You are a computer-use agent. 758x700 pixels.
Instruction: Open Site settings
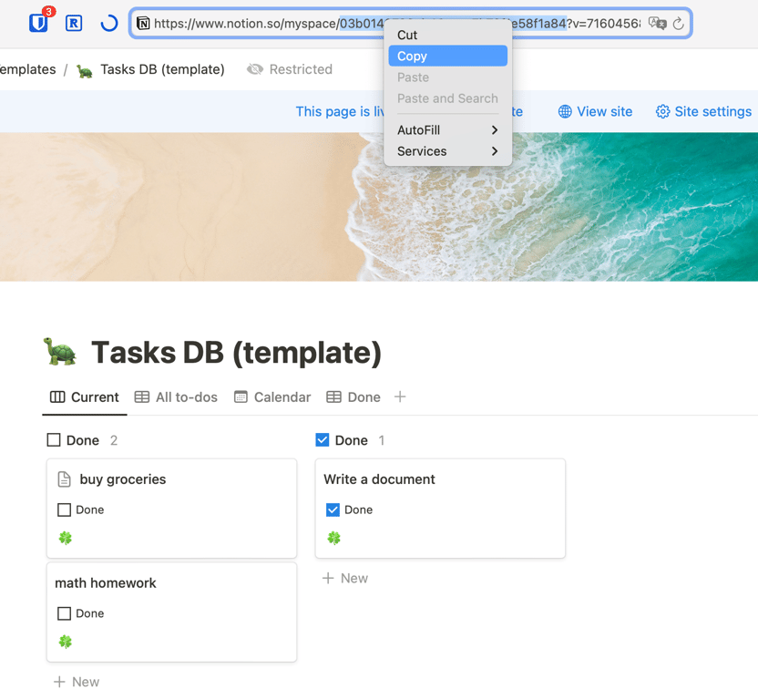(703, 112)
